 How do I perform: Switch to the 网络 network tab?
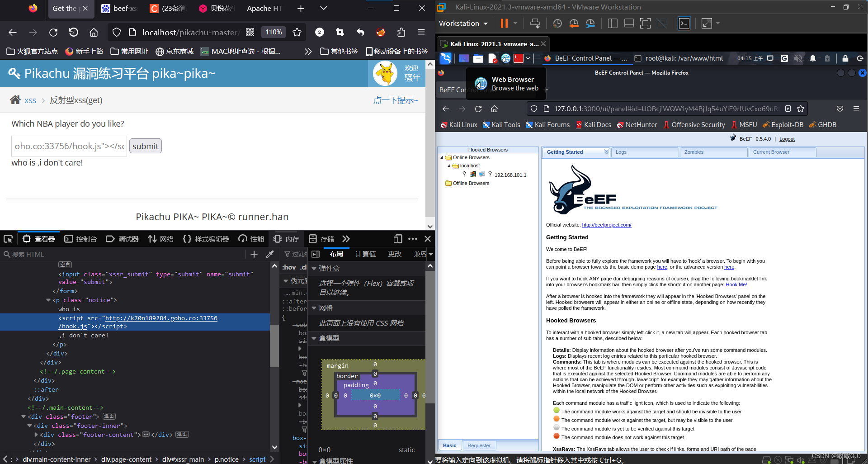(x=161, y=239)
